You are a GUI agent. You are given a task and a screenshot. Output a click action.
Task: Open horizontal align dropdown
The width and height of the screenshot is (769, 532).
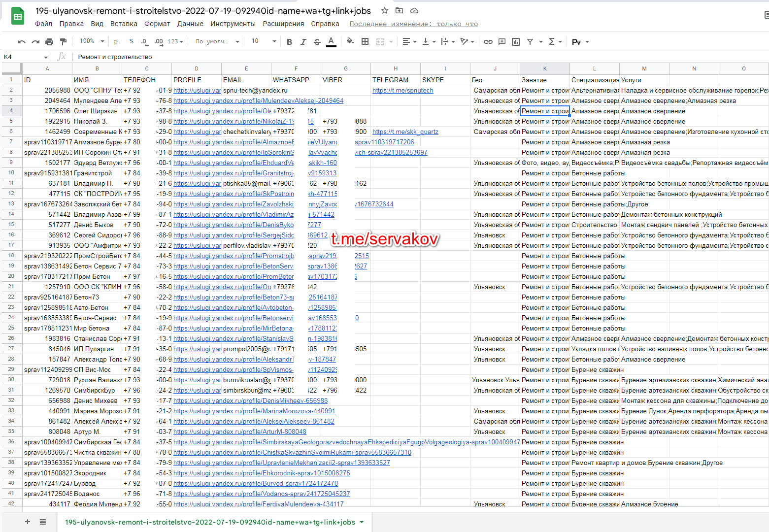click(409, 42)
